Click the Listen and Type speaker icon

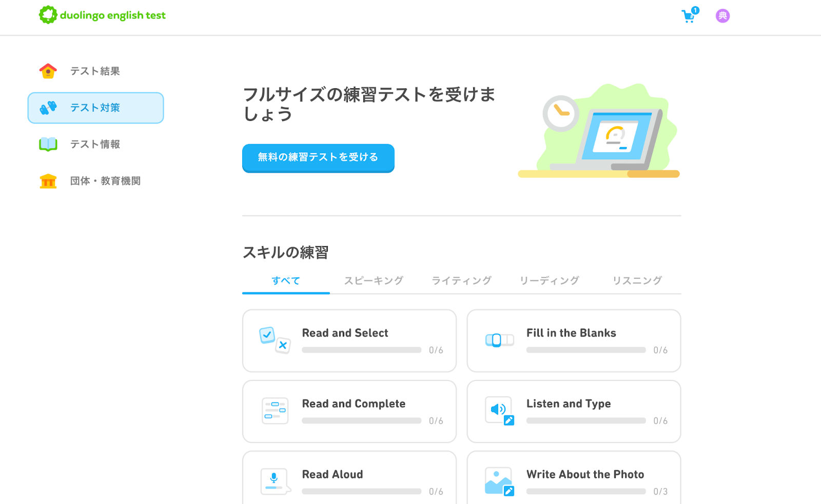pyautogui.click(x=499, y=411)
